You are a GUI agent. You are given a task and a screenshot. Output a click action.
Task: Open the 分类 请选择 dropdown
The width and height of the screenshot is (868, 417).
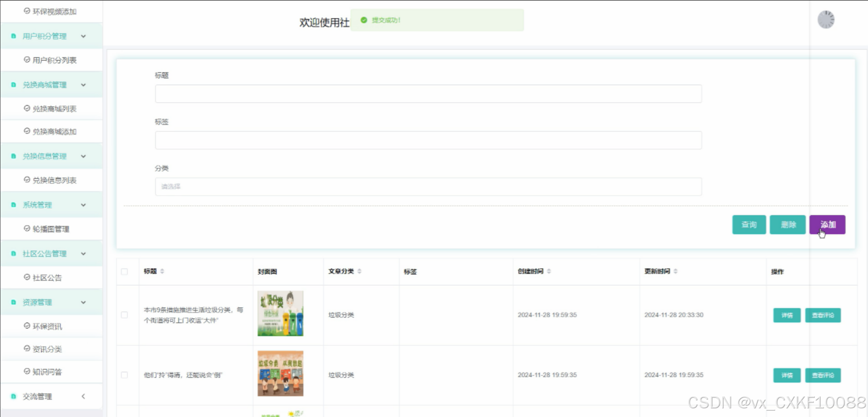[x=428, y=187]
